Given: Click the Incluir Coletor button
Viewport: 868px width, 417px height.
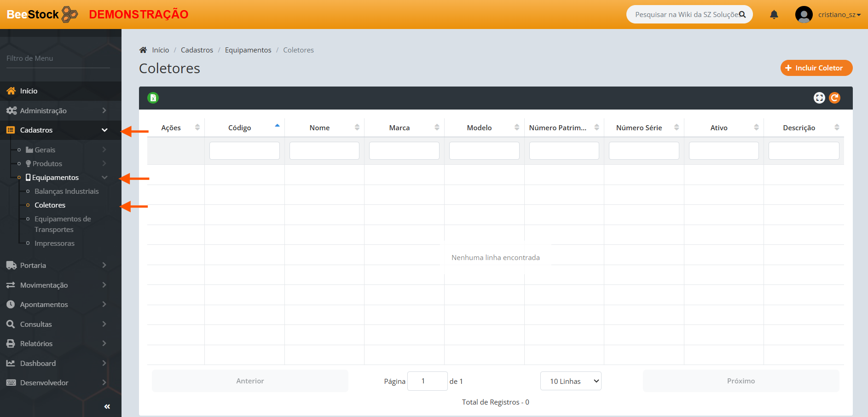Looking at the screenshot, I should 816,68.
